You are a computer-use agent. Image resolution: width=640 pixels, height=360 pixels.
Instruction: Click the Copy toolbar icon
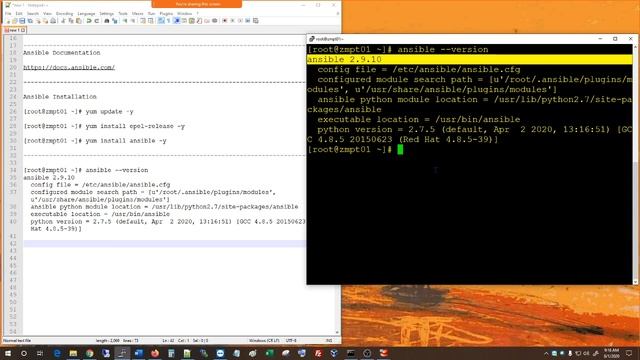pos(71,21)
